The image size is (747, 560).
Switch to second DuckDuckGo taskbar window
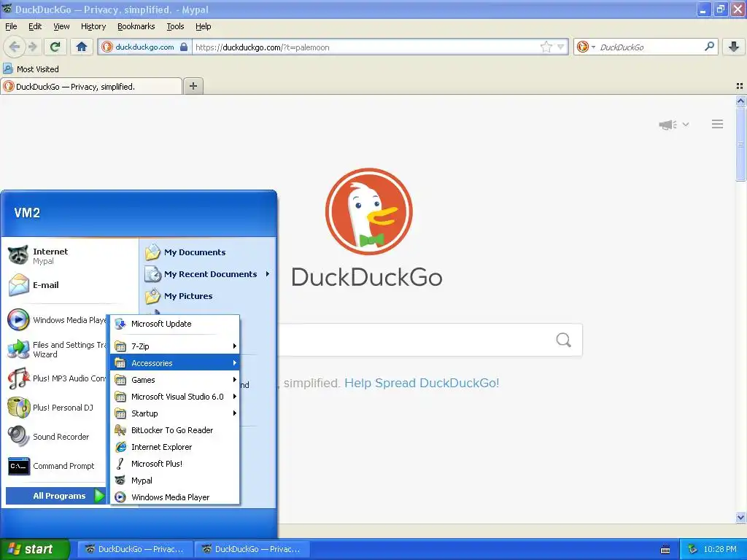click(252, 549)
